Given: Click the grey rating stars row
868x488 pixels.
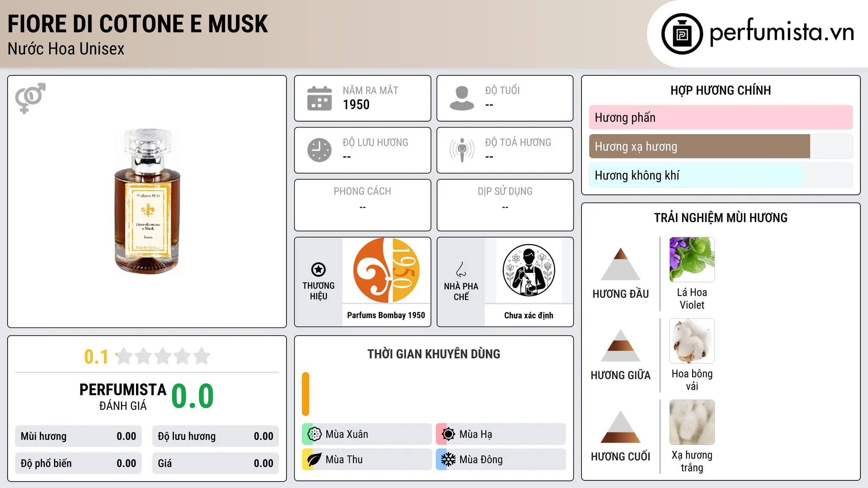Looking at the screenshot, I should pyautogui.click(x=163, y=356).
